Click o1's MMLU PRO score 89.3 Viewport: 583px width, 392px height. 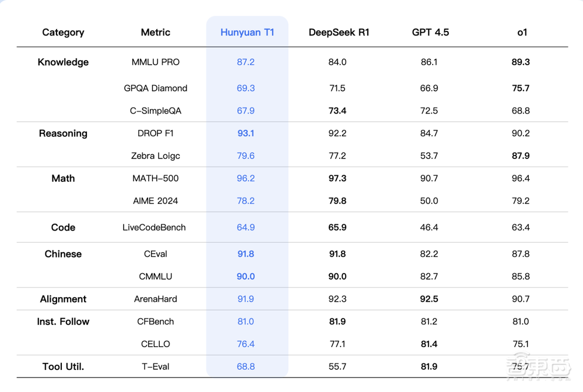[x=521, y=62]
